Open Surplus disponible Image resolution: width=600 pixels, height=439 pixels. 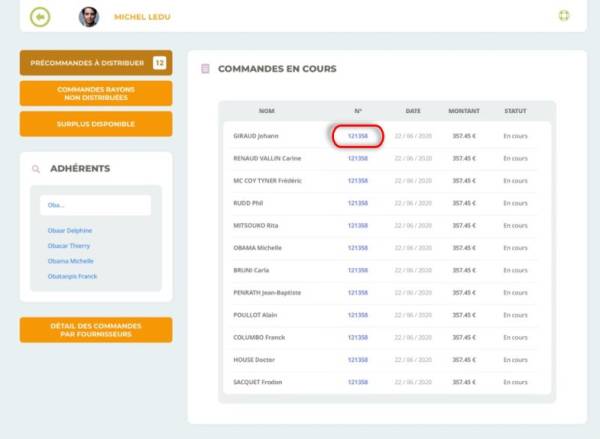pyautogui.click(x=96, y=124)
